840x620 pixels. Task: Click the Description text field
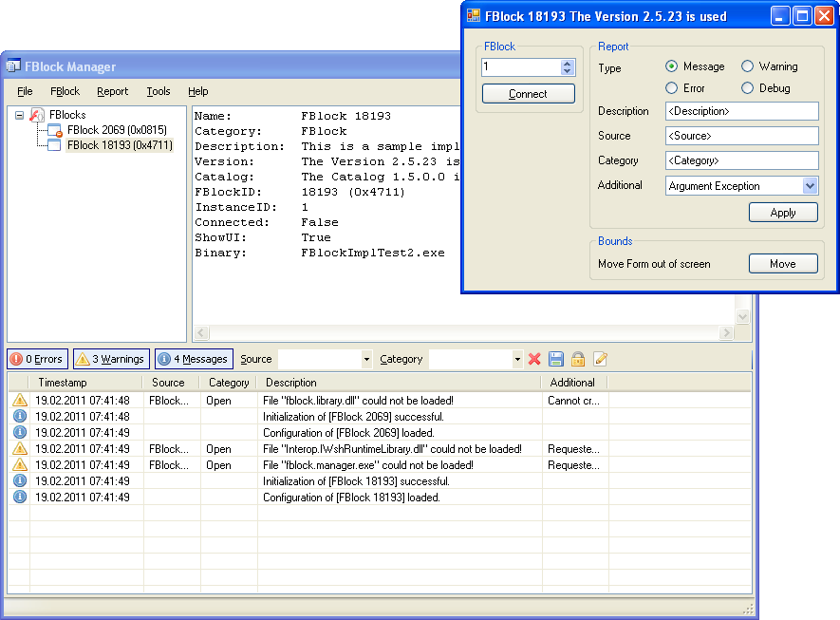(x=742, y=111)
